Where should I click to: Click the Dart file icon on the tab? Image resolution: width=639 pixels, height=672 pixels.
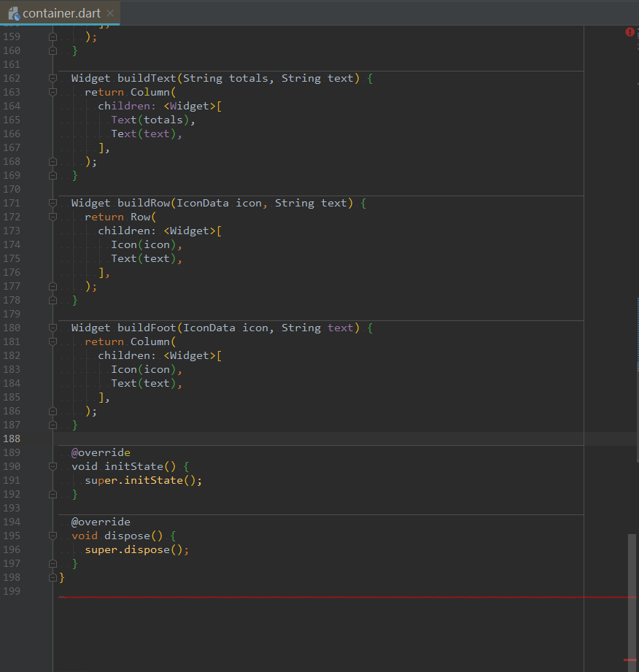point(13,12)
